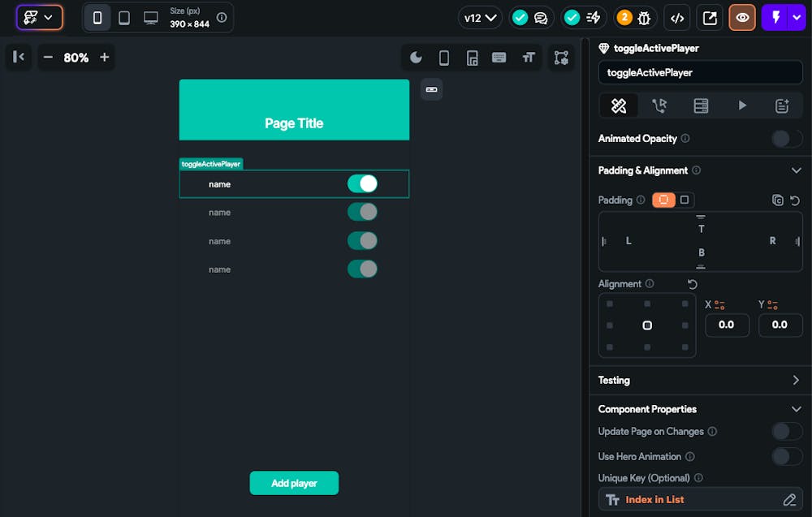Toggle the switch in the fourth name row
812x517 pixels.
(362, 269)
